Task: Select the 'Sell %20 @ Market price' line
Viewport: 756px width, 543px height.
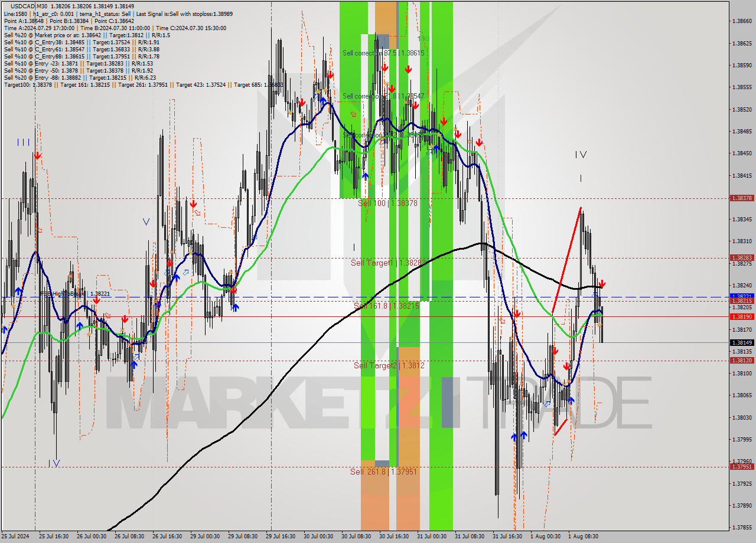Action: point(86,35)
